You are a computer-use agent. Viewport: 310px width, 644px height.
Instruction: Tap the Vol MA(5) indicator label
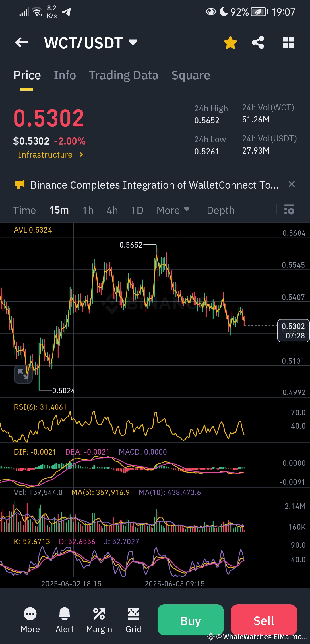click(x=100, y=492)
